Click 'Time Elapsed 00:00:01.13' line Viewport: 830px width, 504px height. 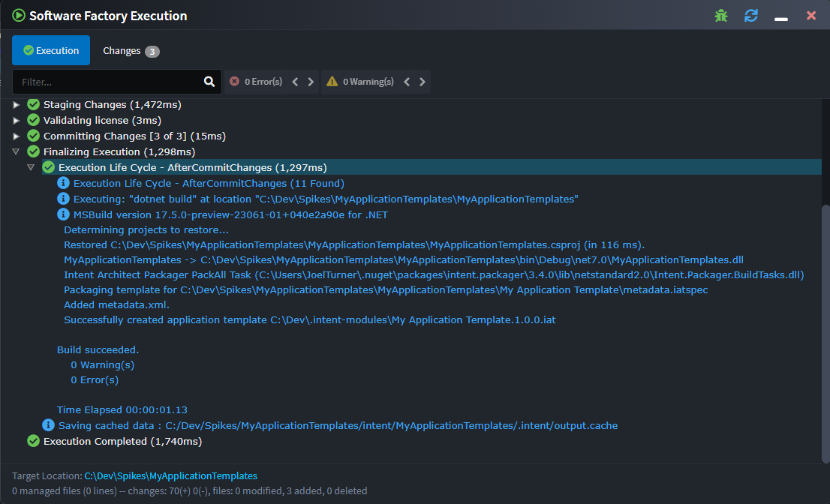[x=122, y=409]
